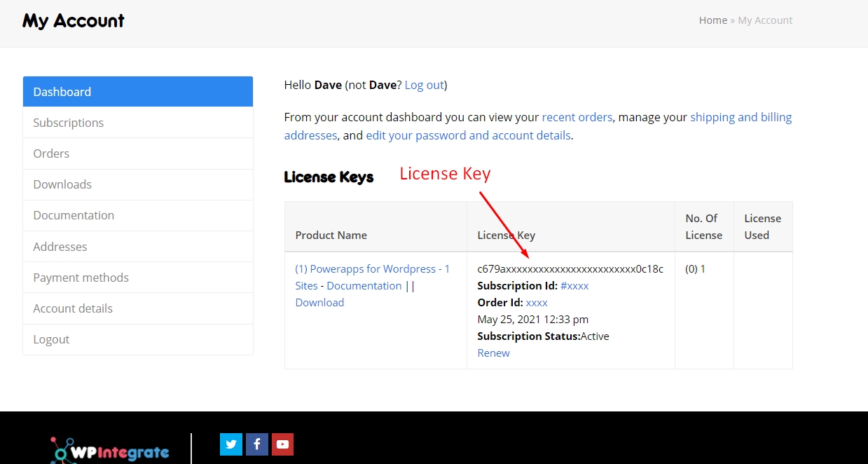Open the sidebar Documentation item
Image resolution: width=868 pixels, height=464 pixels.
(138, 215)
